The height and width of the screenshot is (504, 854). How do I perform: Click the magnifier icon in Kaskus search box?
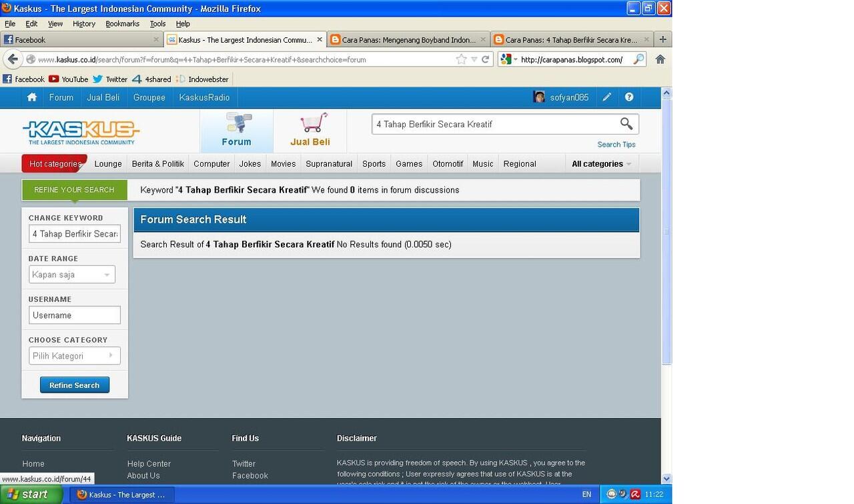pos(626,123)
